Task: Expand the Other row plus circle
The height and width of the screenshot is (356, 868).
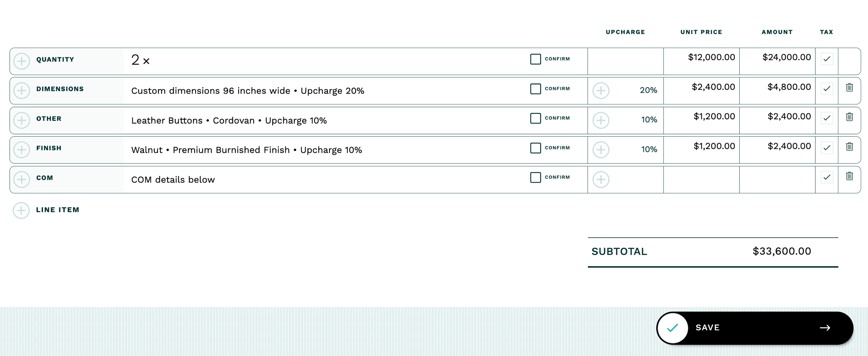Action: click(x=22, y=120)
